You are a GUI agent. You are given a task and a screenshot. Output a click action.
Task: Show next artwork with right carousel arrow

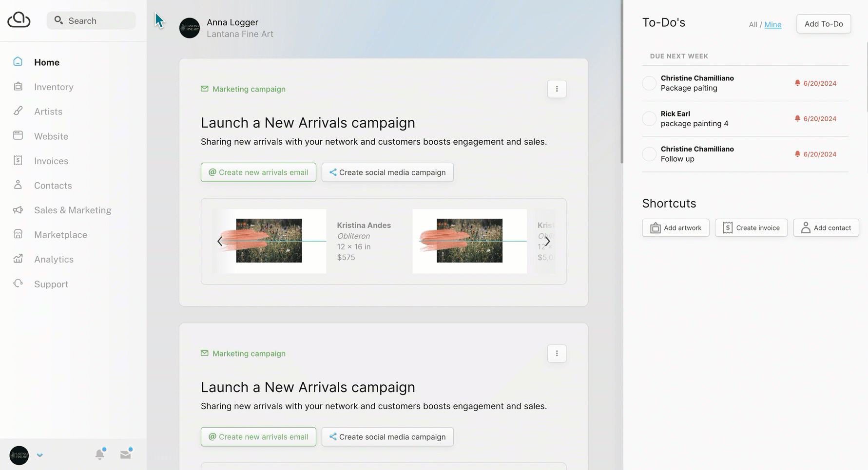pos(547,241)
